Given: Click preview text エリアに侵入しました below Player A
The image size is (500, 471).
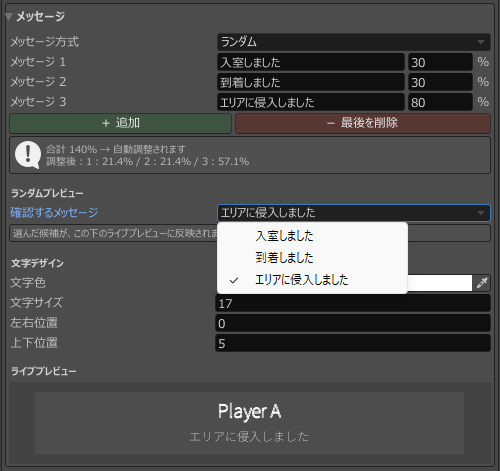Looking at the screenshot, I should 249,436.
